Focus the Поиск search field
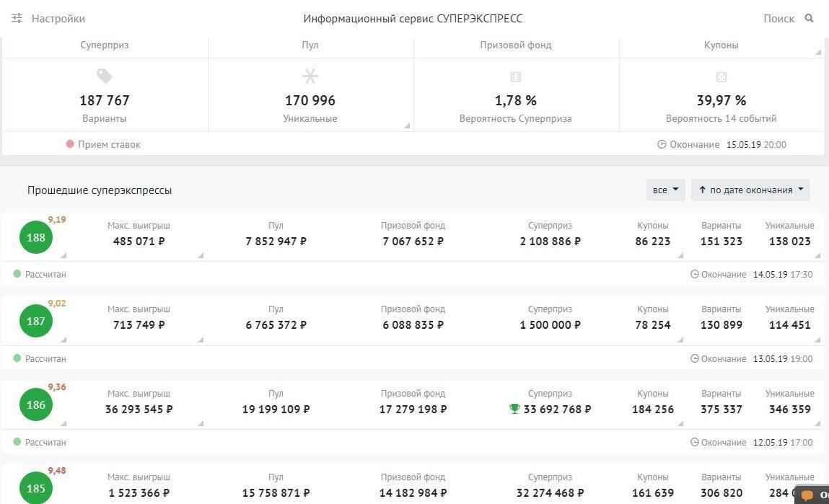829x504 pixels. click(x=778, y=19)
